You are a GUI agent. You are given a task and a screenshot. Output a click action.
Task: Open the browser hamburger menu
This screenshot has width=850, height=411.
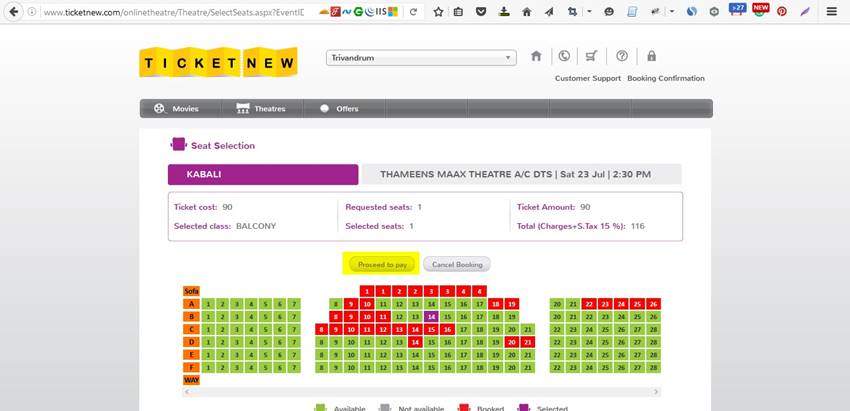832,11
